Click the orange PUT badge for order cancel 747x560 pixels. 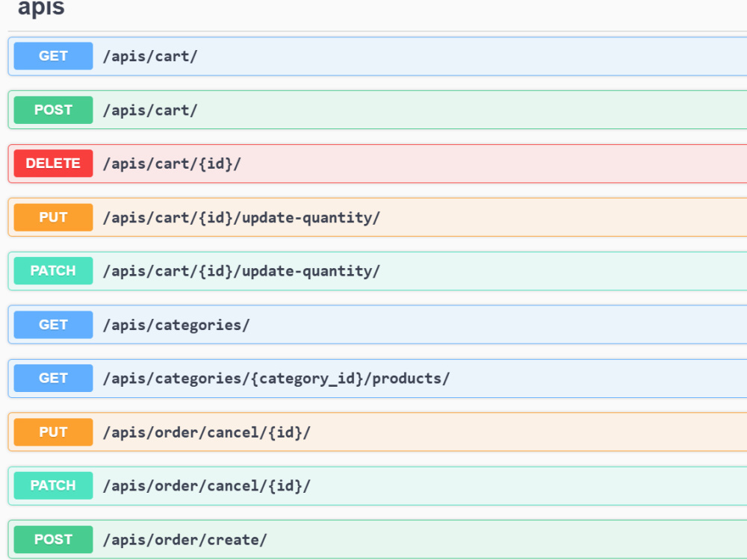coord(53,432)
